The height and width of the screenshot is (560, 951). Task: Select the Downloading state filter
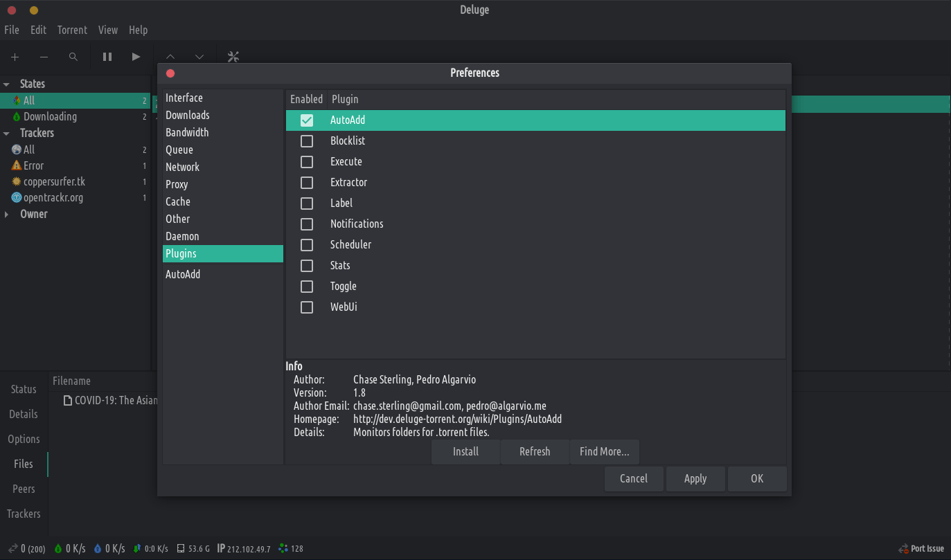coord(75,116)
